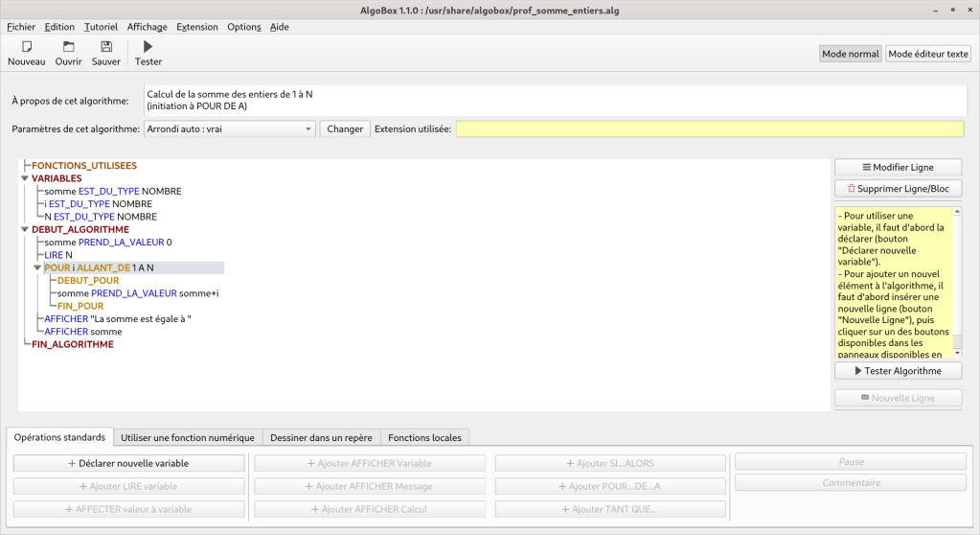Viewport: 980px width, 535px height.
Task: Open the Arrondi auto parameter dropdown
Action: tap(229, 128)
